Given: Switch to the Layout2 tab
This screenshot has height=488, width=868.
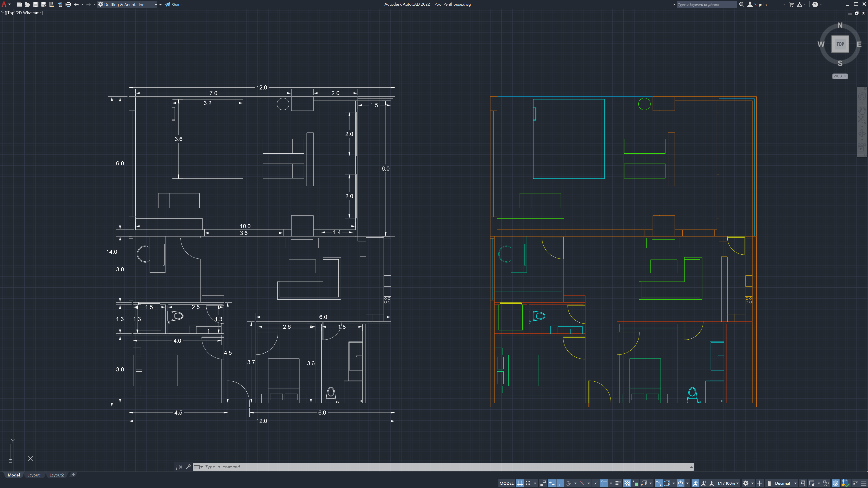Looking at the screenshot, I should [x=57, y=475].
